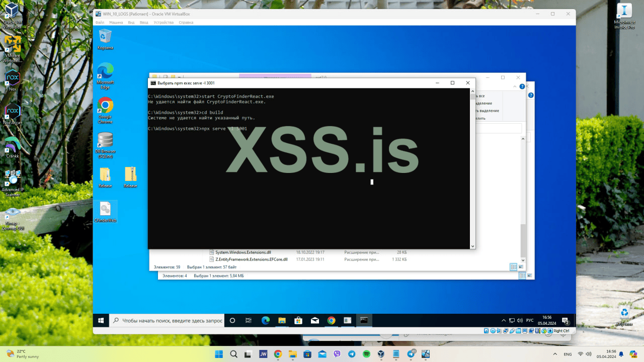The width and height of the screenshot is (644, 362).
Task: Expand the host system tray overflow chevron
Action: 554,354
